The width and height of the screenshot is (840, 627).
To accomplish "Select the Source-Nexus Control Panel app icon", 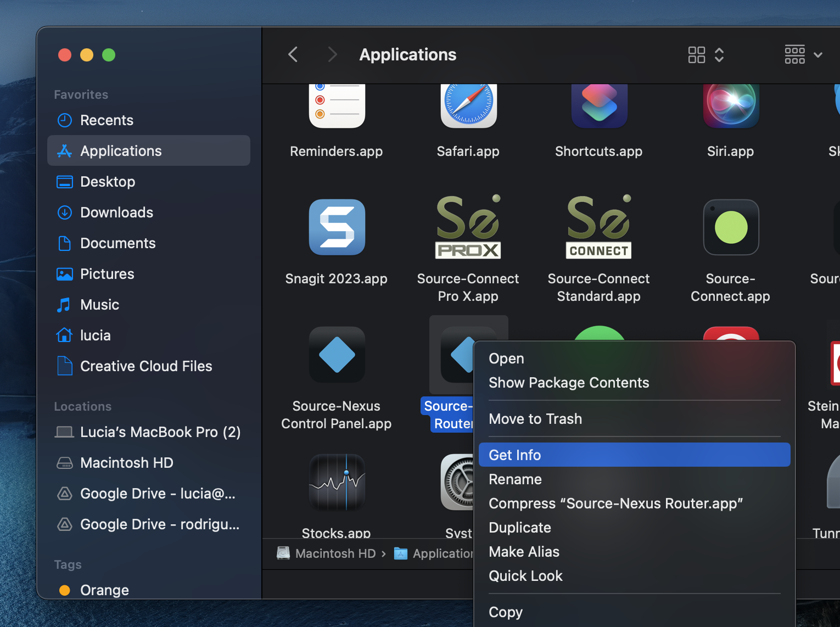I will tap(337, 355).
